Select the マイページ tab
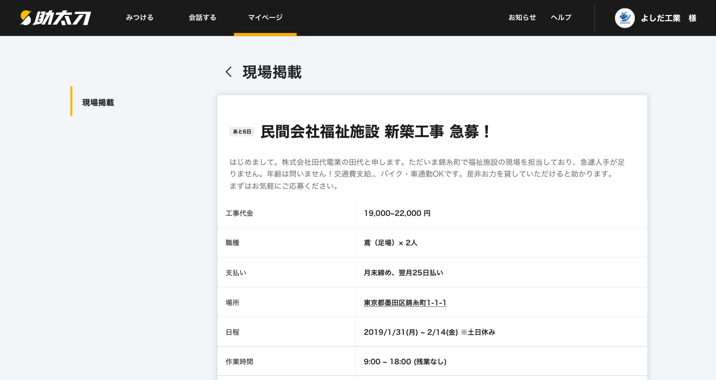The image size is (716, 380). pos(265,18)
